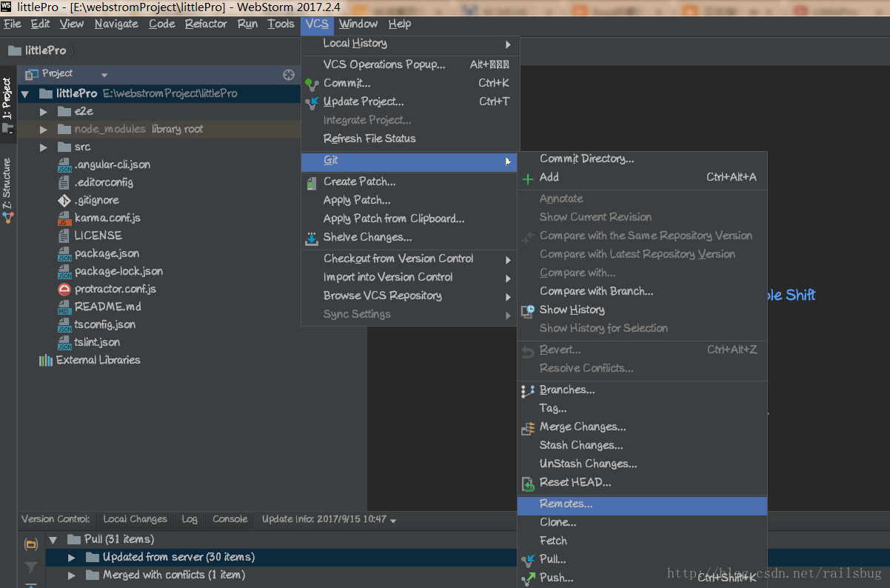Select .angular-cli.json in project tree
This screenshot has height=588, width=890.
[x=112, y=164]
